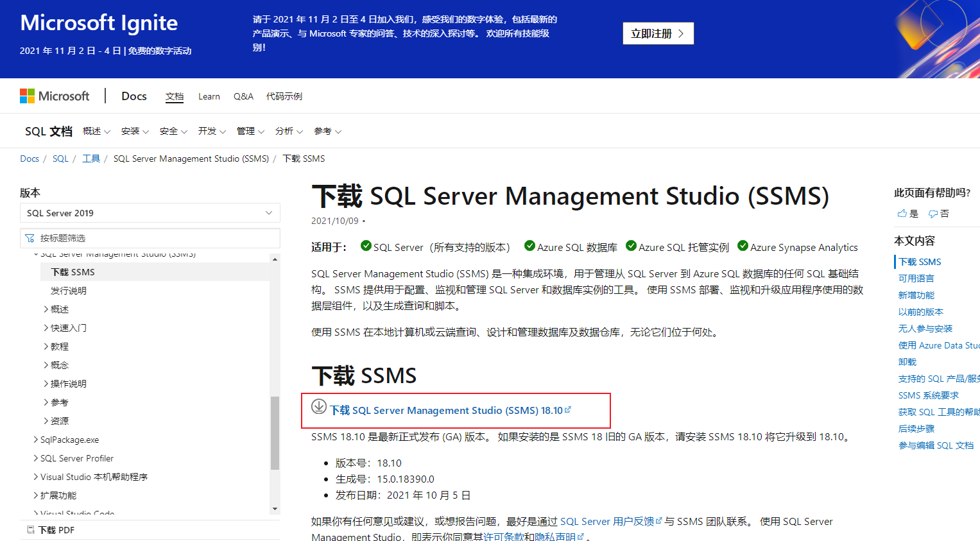Open the 分析 dropdown menu
Image resolution: width=980 pixels, height=541 pixels.
[289, 131]
